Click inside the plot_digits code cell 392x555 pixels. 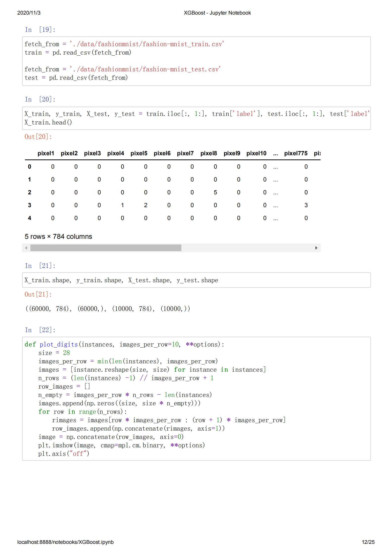coord(196,399)
